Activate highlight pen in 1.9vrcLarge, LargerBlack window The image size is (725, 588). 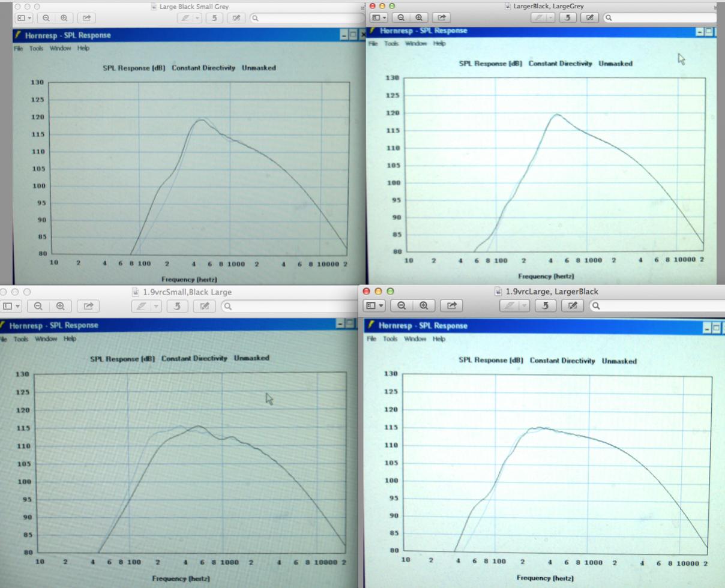[509, 305]
